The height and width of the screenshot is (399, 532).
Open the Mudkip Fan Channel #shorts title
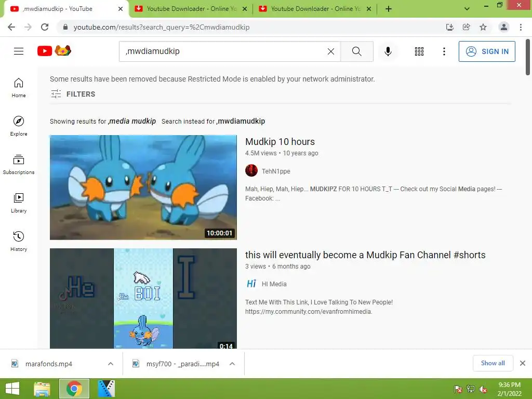(x=365, y=255)
